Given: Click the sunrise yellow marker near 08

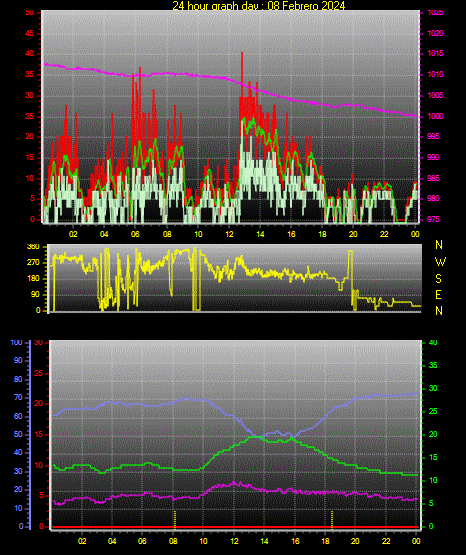Looking at the screenshot, I should (x=175, y=519).
